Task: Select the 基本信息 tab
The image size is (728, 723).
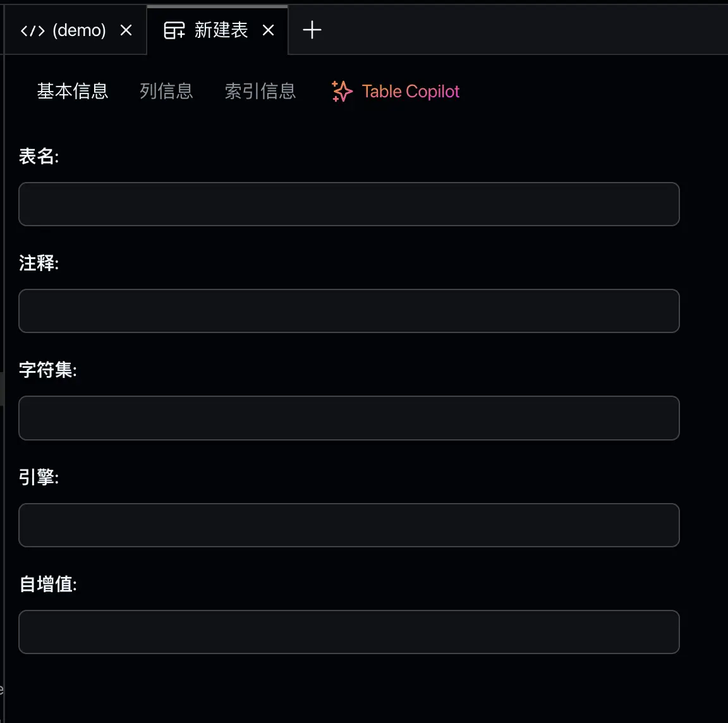Action: coord(72,92)
